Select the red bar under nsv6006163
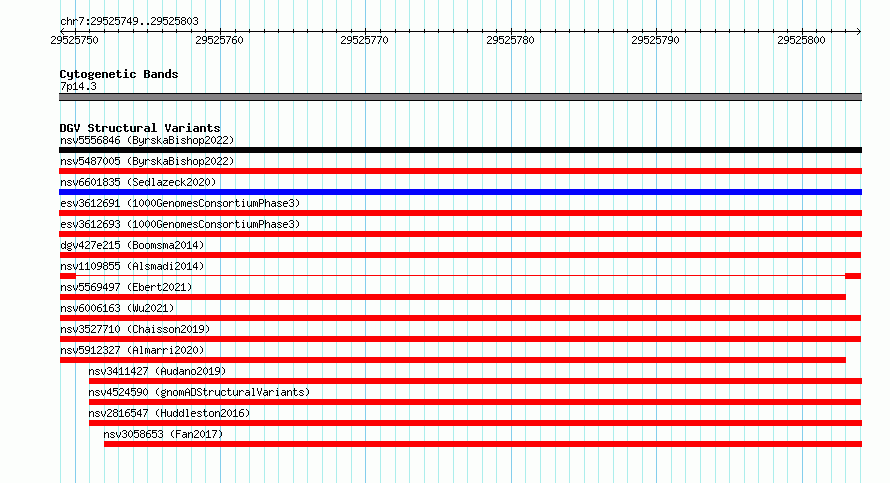 point(460,318)
